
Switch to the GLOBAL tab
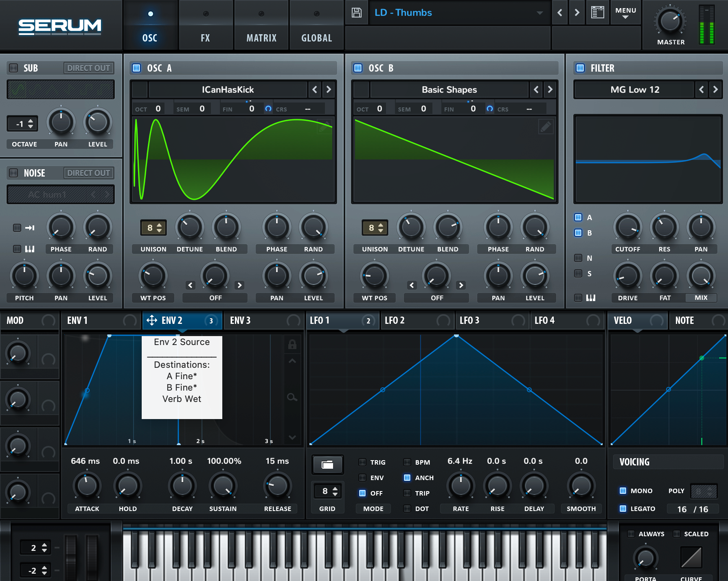pyautogui.click(x=317, y=25)
